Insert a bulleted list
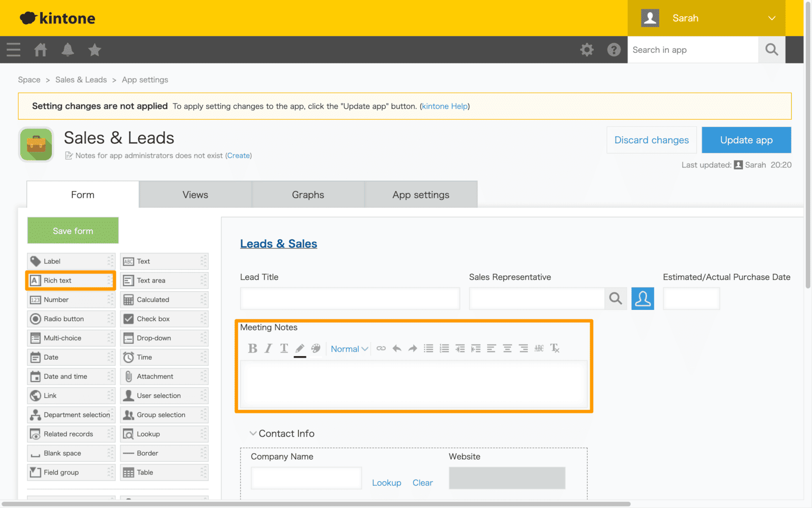This screenshot has height=508, width=812. tap(429, 348)
